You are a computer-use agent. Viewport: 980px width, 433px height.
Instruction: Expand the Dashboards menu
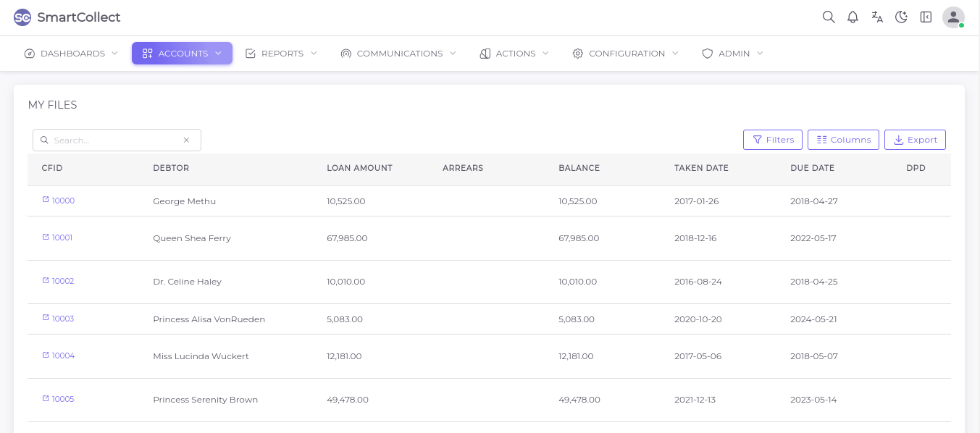[71, 54]
